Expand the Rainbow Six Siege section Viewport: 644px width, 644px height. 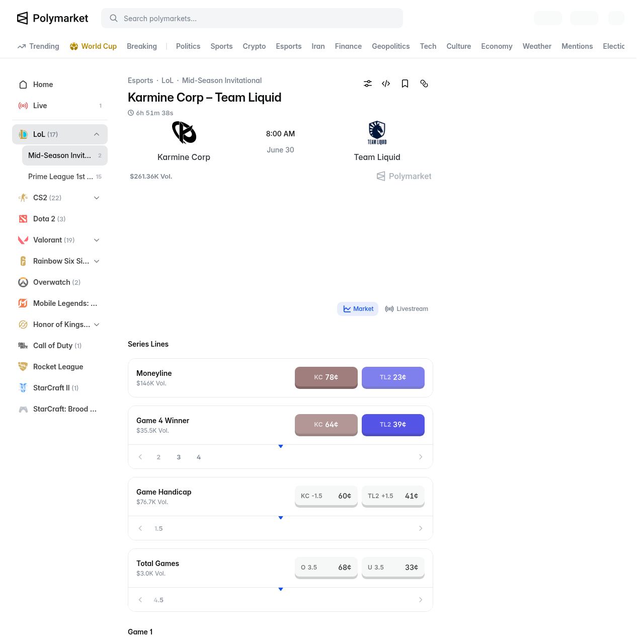pos(97,261)
